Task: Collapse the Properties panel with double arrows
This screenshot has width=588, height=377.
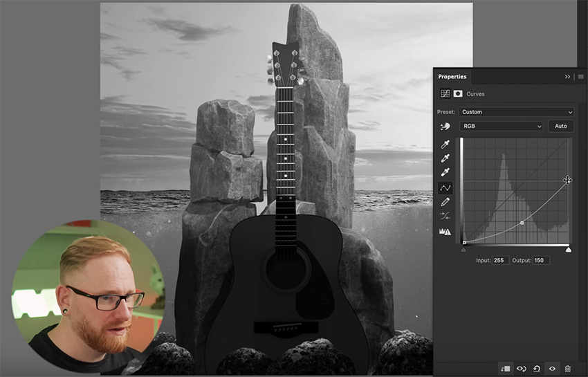Action: pos(567,77)
